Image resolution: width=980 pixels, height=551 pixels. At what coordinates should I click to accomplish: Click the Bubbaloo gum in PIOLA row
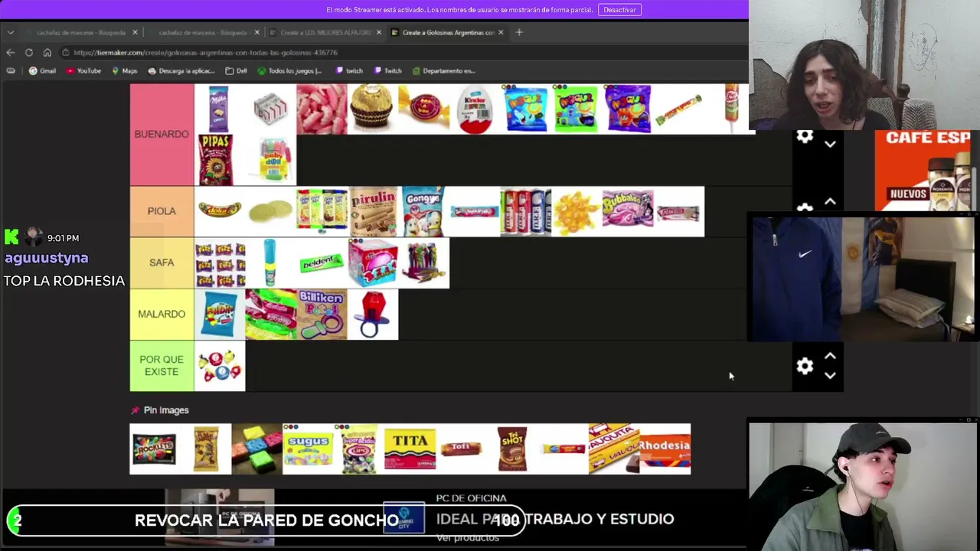tap(628, 211)
